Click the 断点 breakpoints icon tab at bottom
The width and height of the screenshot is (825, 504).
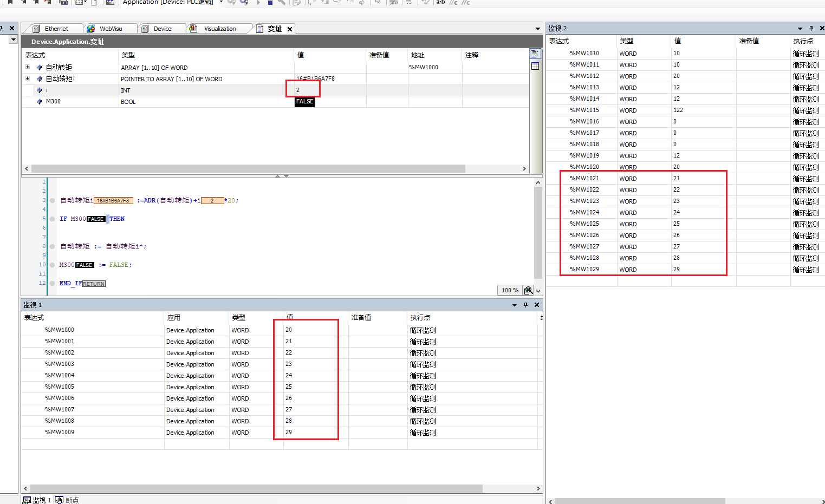click(60, 500)
